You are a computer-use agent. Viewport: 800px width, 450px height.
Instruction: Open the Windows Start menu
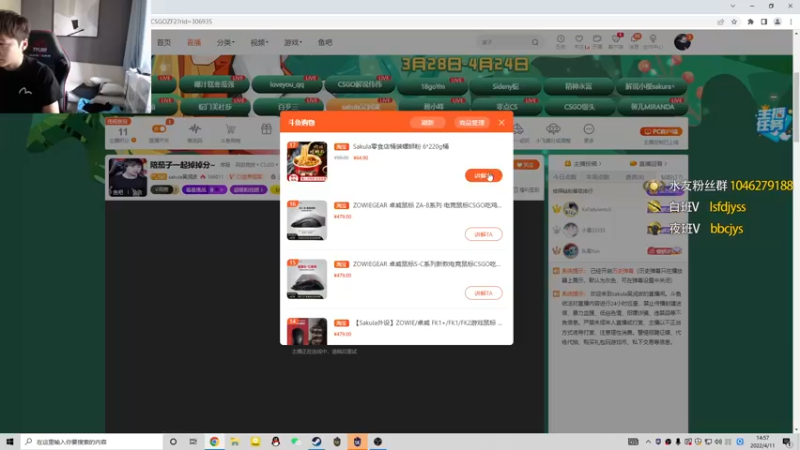point(10,442)
